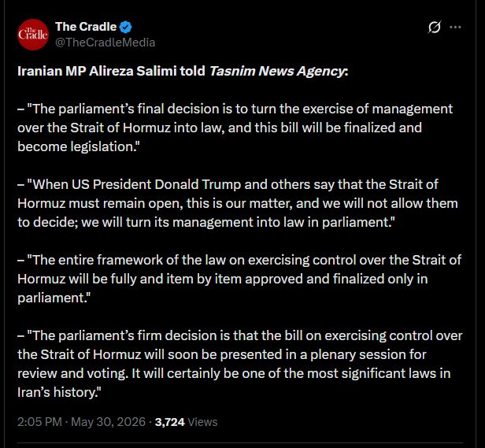The height and width of the screenshot is (448, 485).
Task: Click the 2:05 PM timestamp
Action: pyautogui.click(x=39, y=422)
